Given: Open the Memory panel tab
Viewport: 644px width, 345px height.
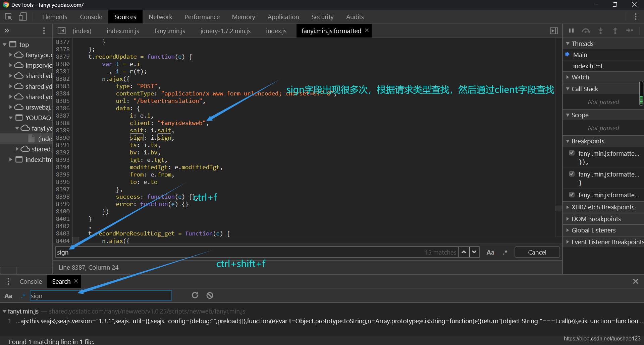Looking at the screenshot, I should (244, 17).
